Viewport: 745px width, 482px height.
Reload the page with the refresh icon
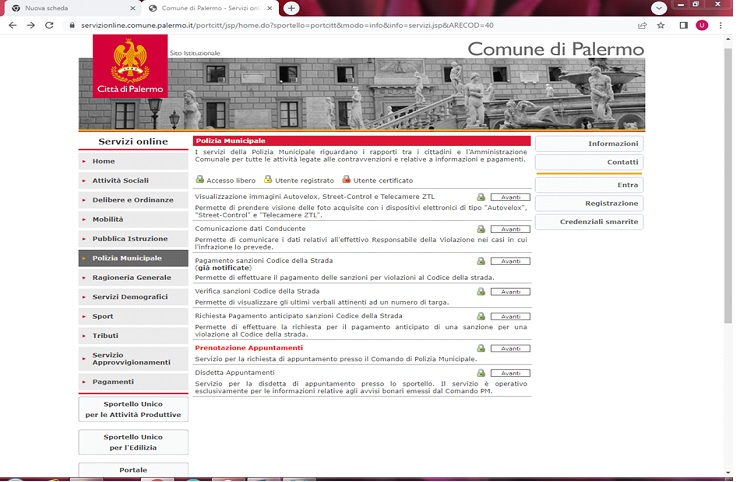pos(49,25)
